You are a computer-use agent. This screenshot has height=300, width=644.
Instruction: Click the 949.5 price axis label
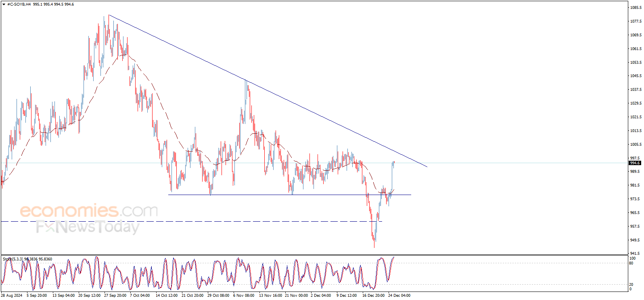point(635,240)
